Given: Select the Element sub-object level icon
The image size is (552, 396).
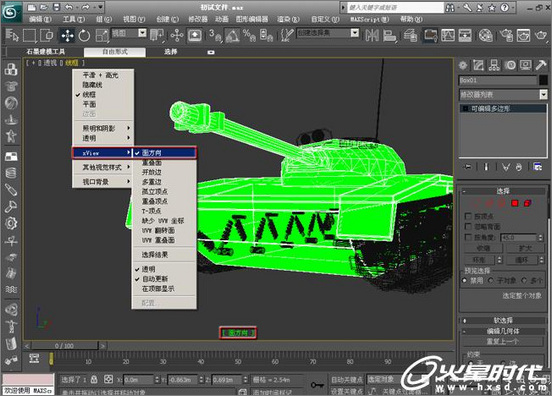Looking at the screenshot, I should click(527, 203).
